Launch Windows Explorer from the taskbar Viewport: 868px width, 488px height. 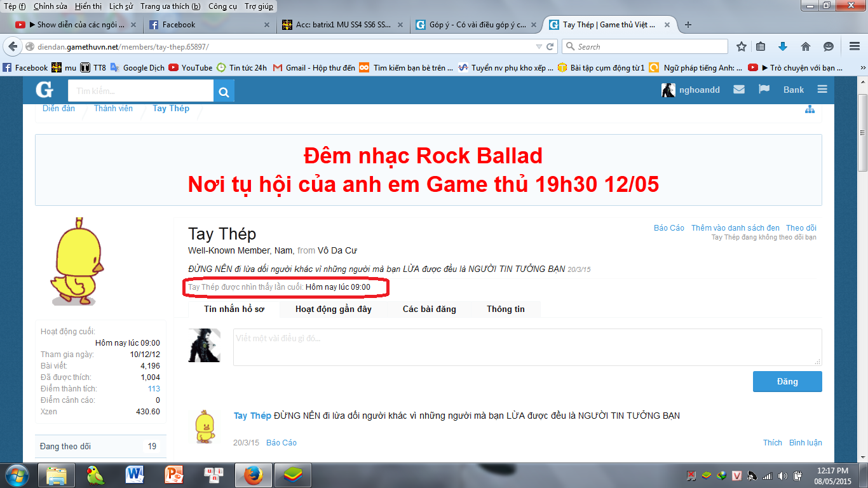point(57,475)
